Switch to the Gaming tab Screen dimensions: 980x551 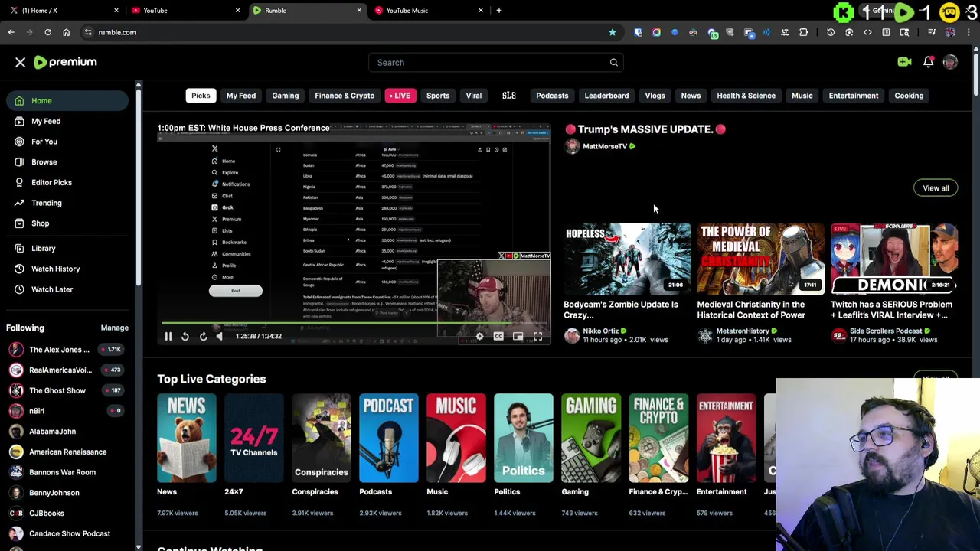click(285, 96)
